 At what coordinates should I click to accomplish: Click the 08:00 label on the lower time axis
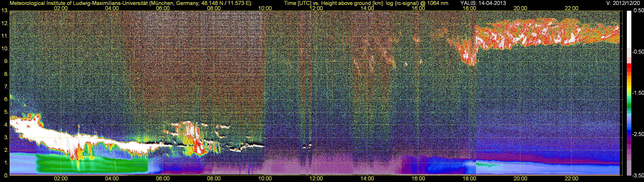click(x=214, y=179)
